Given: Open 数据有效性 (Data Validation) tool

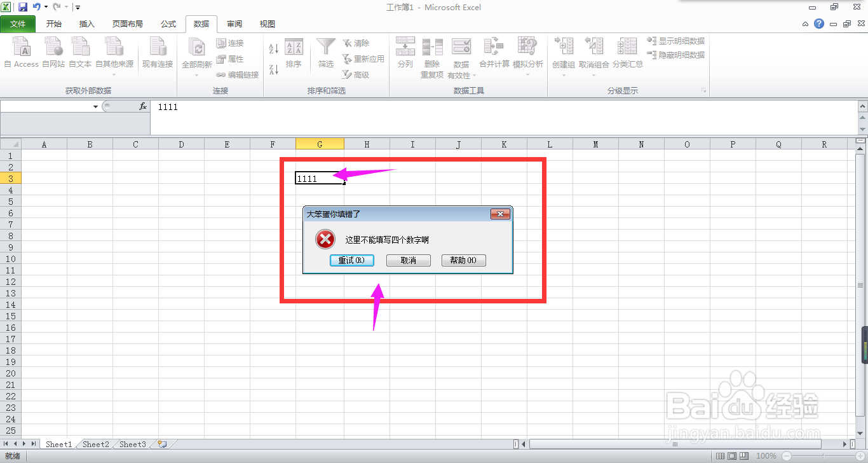Looking at the screenshot, I should [462, 53].
